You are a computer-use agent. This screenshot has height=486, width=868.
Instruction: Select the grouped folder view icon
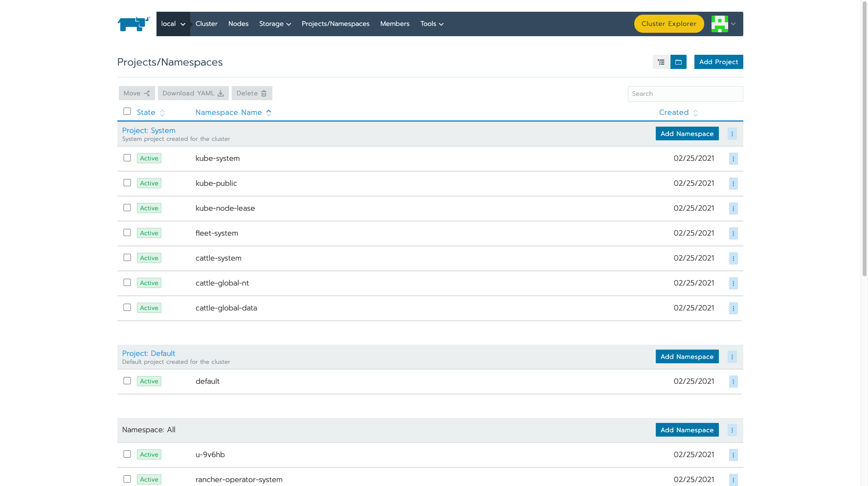pyautogui.click(x=678, y=62)
